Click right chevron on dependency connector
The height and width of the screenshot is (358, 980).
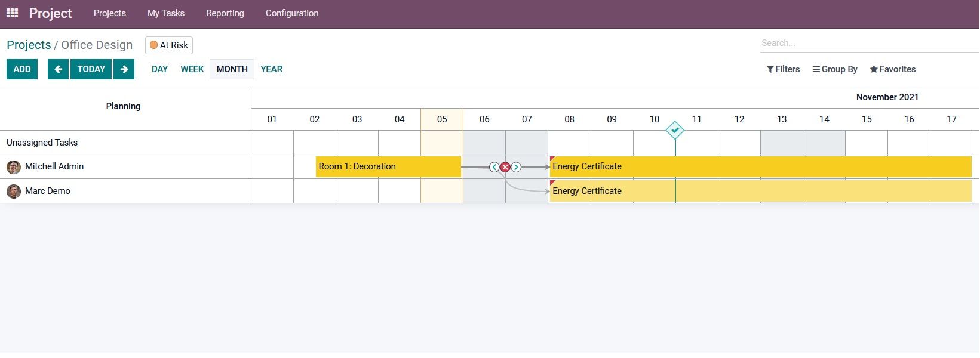click(x=516, y=167)
